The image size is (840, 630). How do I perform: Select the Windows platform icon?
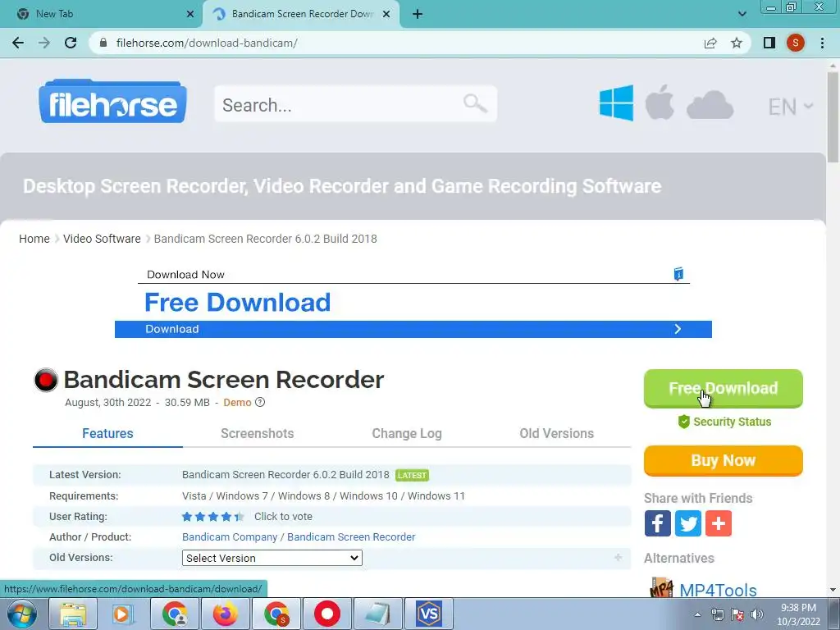(616, 103)
